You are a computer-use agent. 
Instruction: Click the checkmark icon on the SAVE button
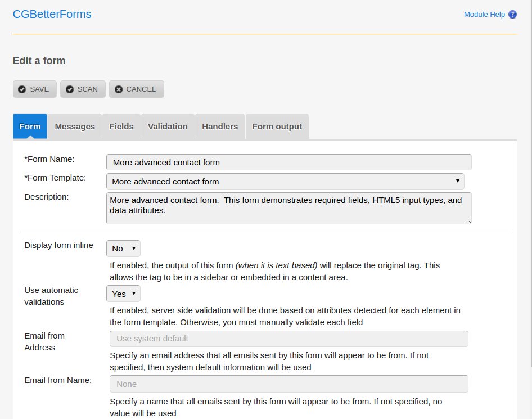tap(22, 89)
